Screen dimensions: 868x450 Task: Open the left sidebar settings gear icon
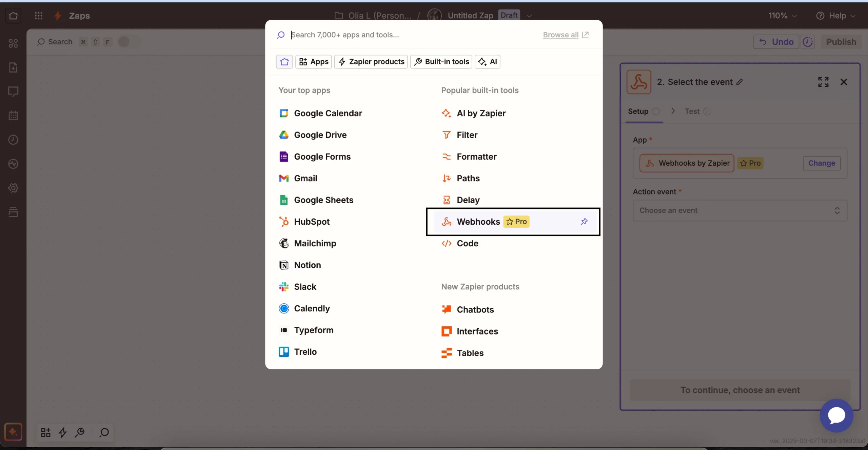pos(13,188)
